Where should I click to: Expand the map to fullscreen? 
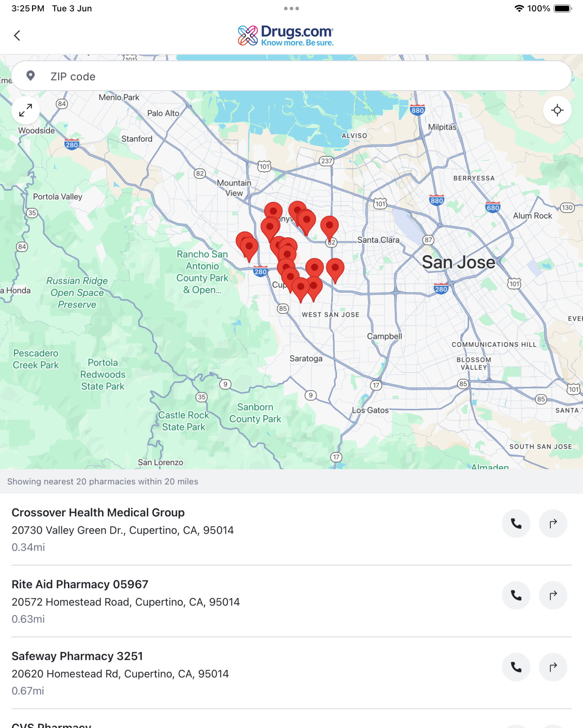pos(26,110)
